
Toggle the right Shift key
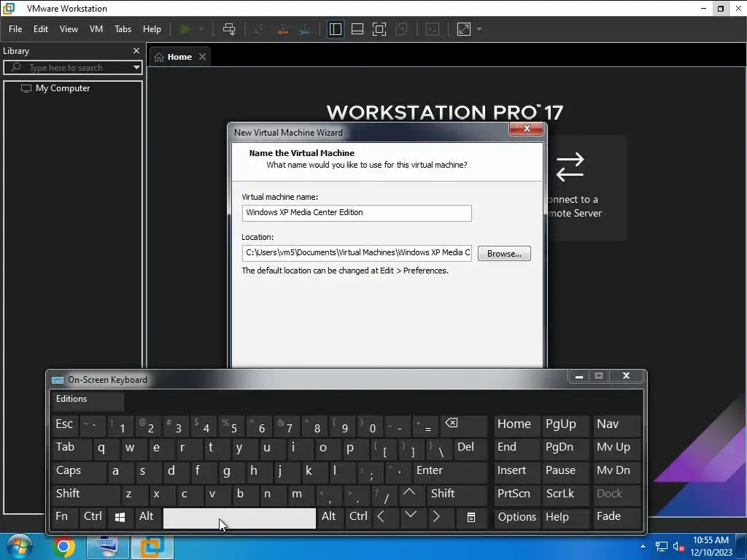457,494
